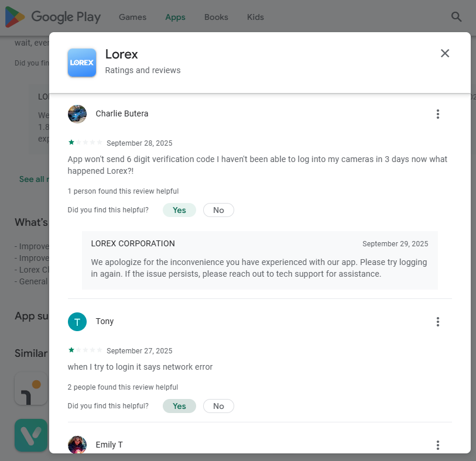
Task: Click the Lorex app icon in dialog header
Action: click(x=82, y=63)
